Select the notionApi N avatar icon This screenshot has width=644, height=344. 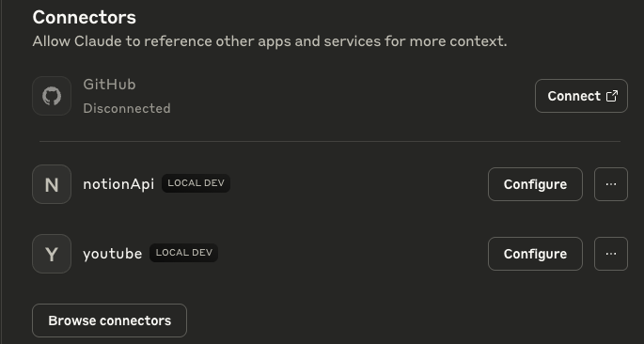pos(52,184)
